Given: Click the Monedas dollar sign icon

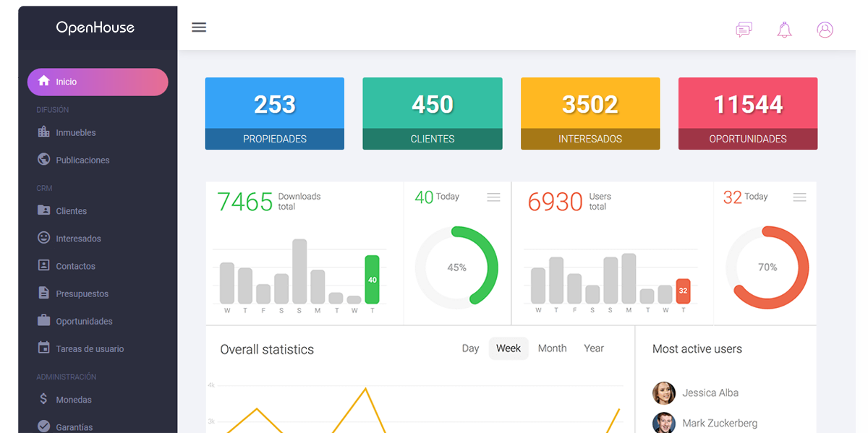Looking at the screenshot, I should [x=43, y=399].
